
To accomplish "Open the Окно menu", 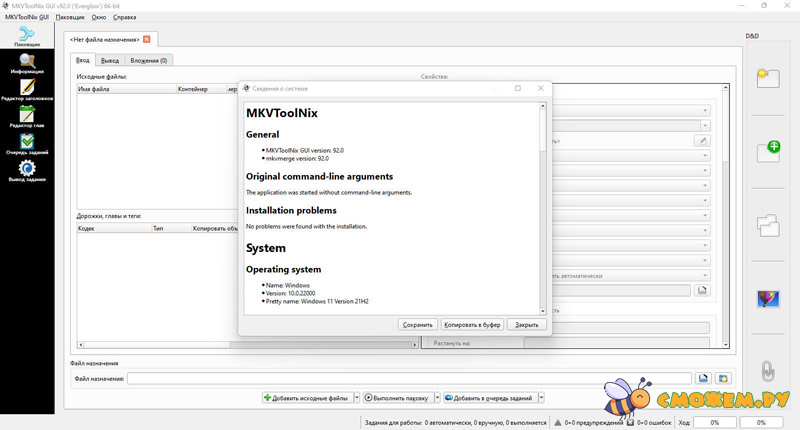I will [99, 17].
